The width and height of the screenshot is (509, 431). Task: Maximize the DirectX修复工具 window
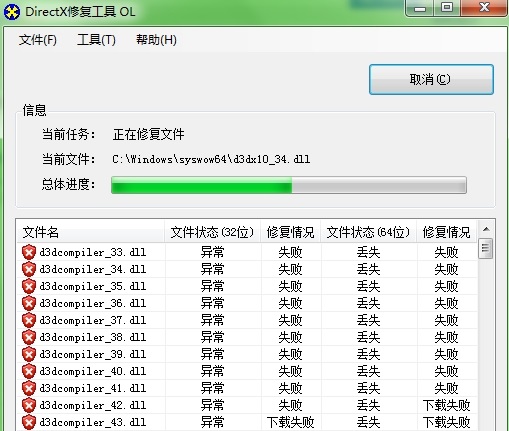(x=447, y=8)
